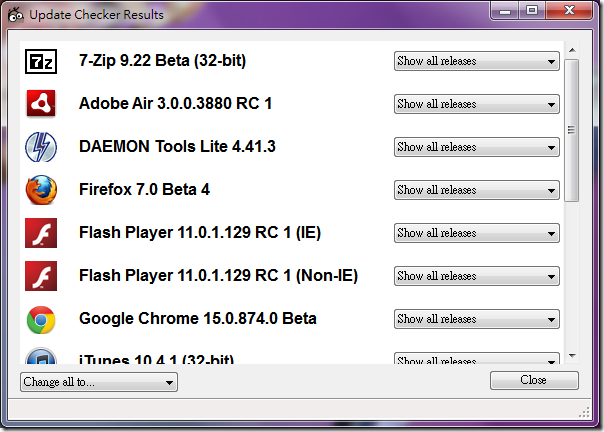Minimize the Update Checker Results window
This screenshot has height=432, width=604.
[505, 11]
